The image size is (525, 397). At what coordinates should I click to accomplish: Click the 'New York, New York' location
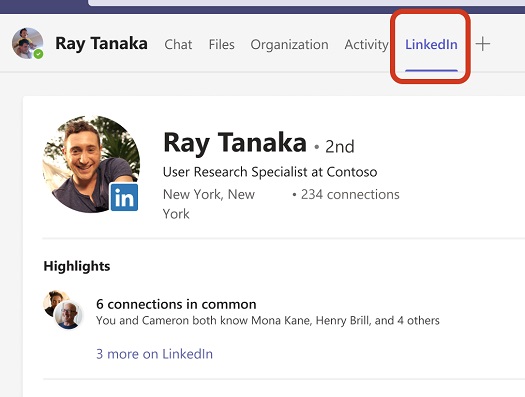[x=209, y=204]
